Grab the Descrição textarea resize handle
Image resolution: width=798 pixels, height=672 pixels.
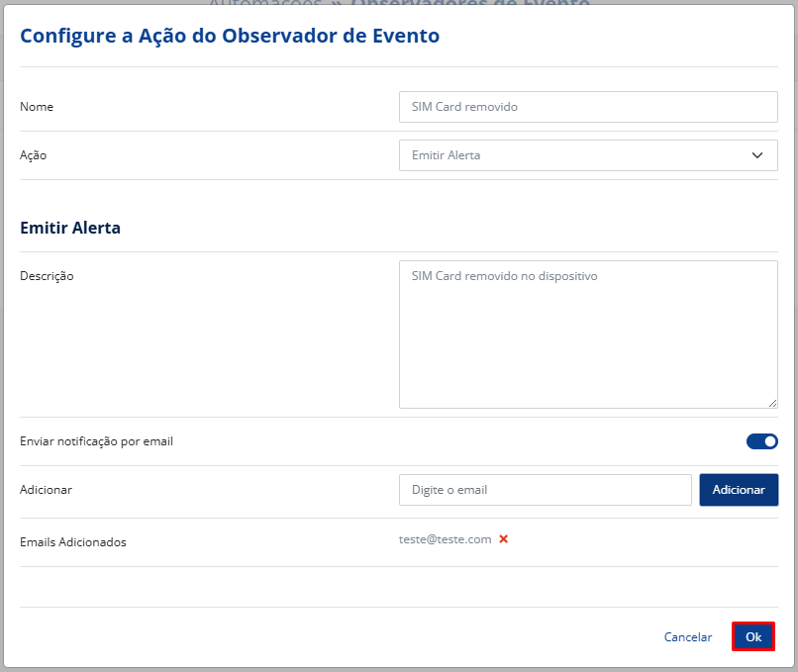tap(772, 403)
